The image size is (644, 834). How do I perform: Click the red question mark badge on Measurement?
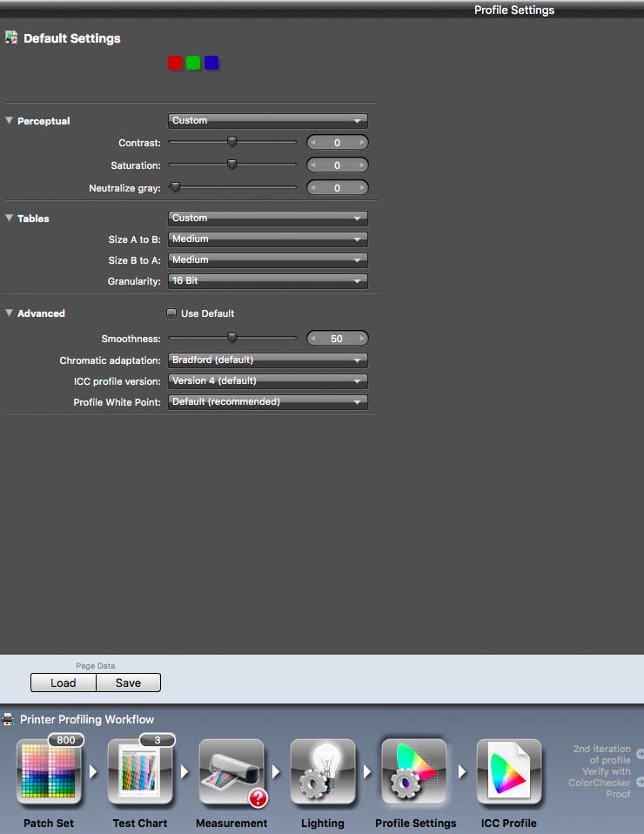tap(258, 797)
